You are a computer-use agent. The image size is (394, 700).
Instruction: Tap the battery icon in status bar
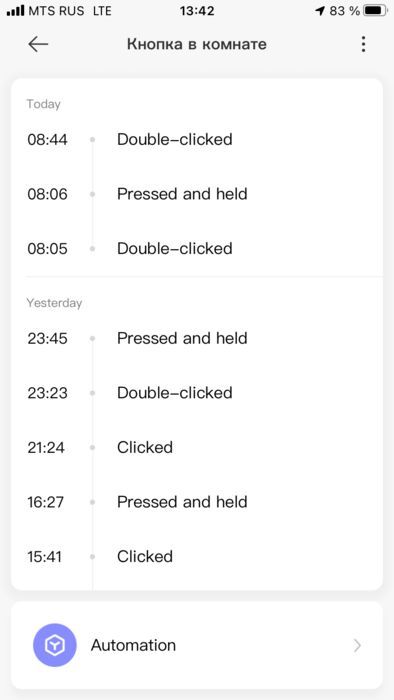click(375, 11)
